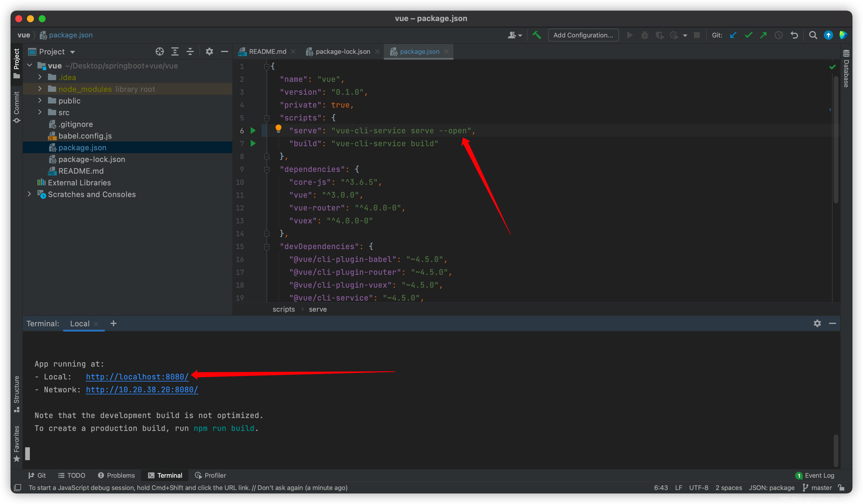Image resolution: width=863 pixels, height=504 pixels.
Task: Click Git Update Project blue arrow
Action: pos(733,35)
